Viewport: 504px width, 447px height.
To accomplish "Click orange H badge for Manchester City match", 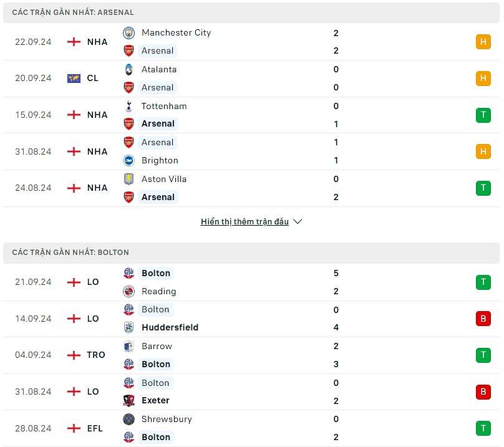I will pos(483,42).
